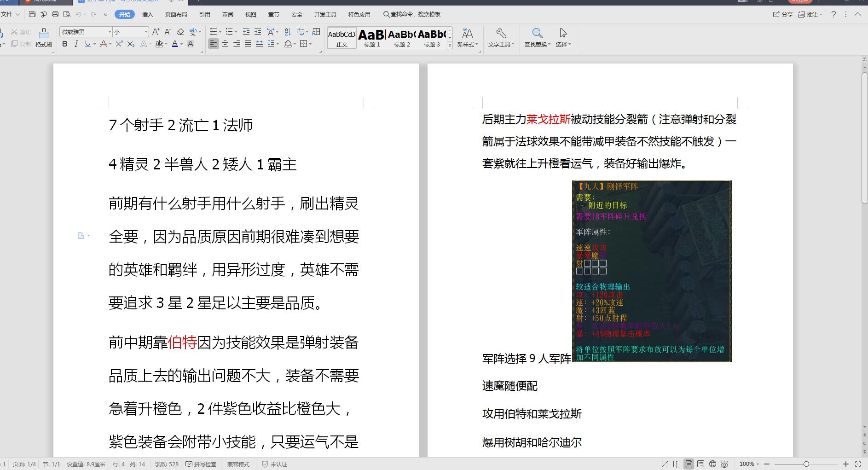This screenshot has height=470, width=868.
Task: Expand the bullet list dropdown arrow
Action: click(220, 32)
